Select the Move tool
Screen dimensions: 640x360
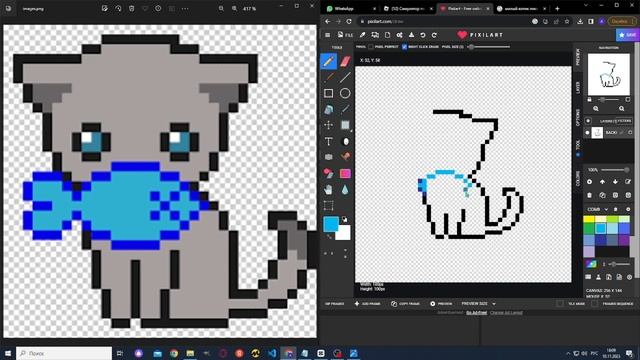pos(329,125)
